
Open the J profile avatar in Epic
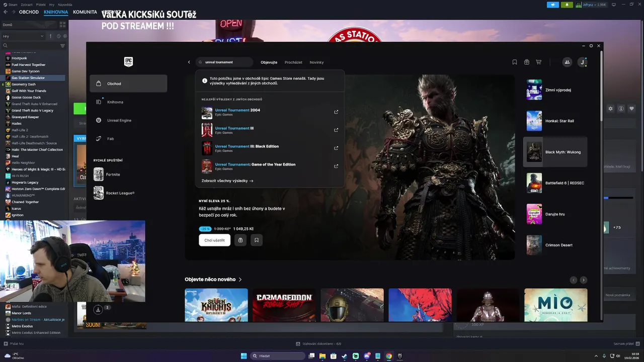click(x=582, y=62)
